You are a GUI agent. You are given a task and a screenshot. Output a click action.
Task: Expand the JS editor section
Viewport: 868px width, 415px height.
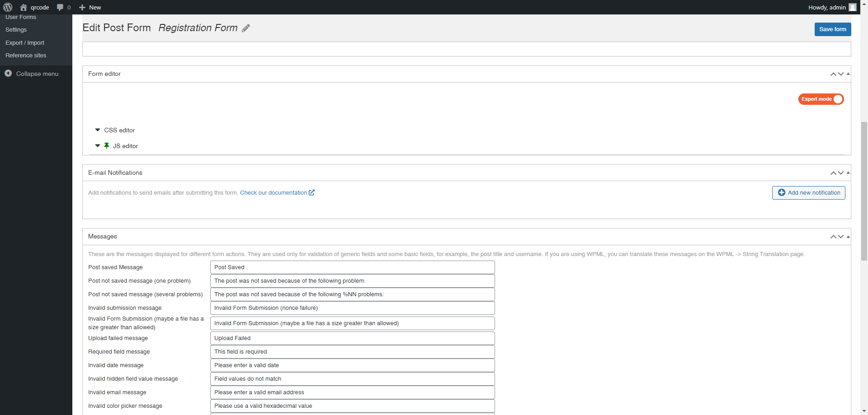(98, 146)
